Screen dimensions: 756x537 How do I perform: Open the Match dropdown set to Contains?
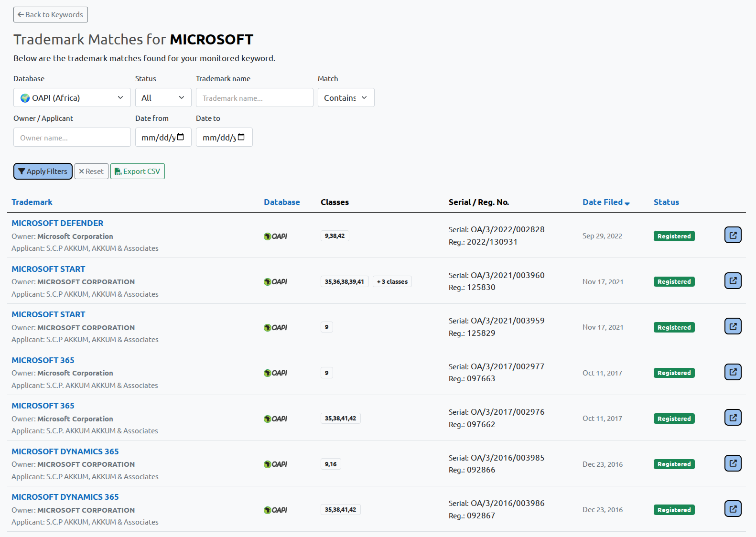(346, 97)
